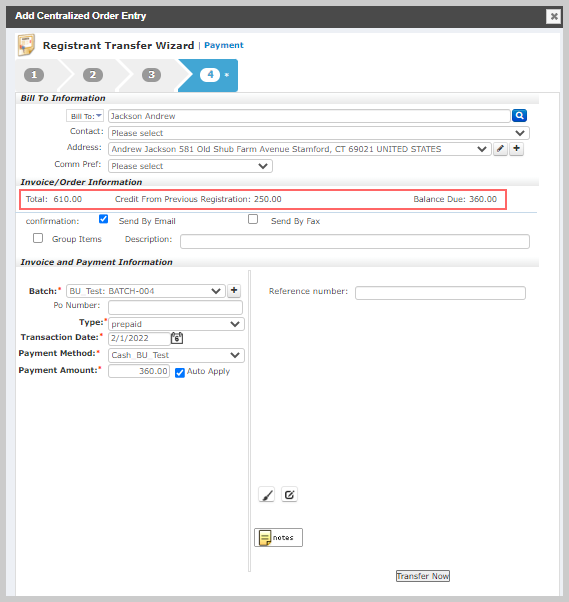
Task: Select the active wizard step 4
Action: click(x=210, y=75)
